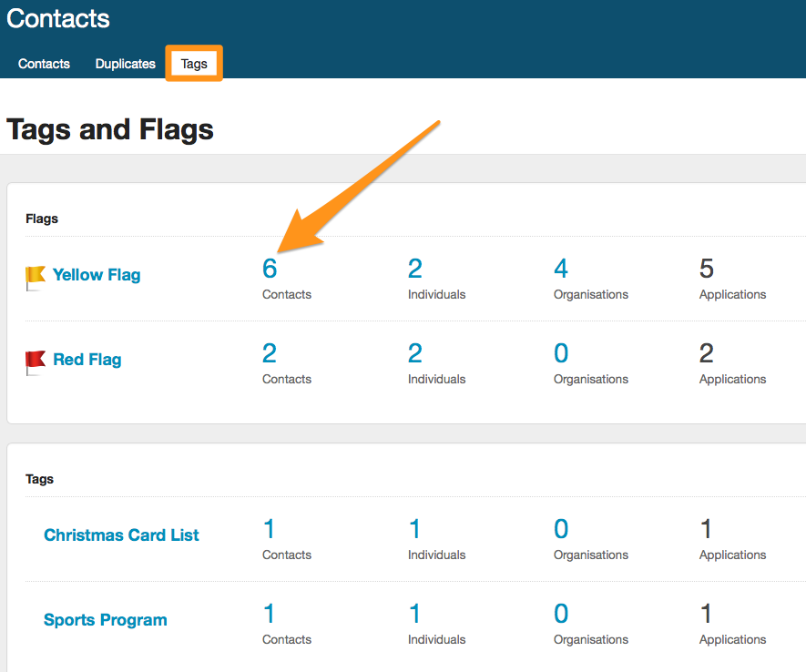This screenshot has height=672, width=806.
Task: Switch to the Contacts tab
Action: coord(44,64)
